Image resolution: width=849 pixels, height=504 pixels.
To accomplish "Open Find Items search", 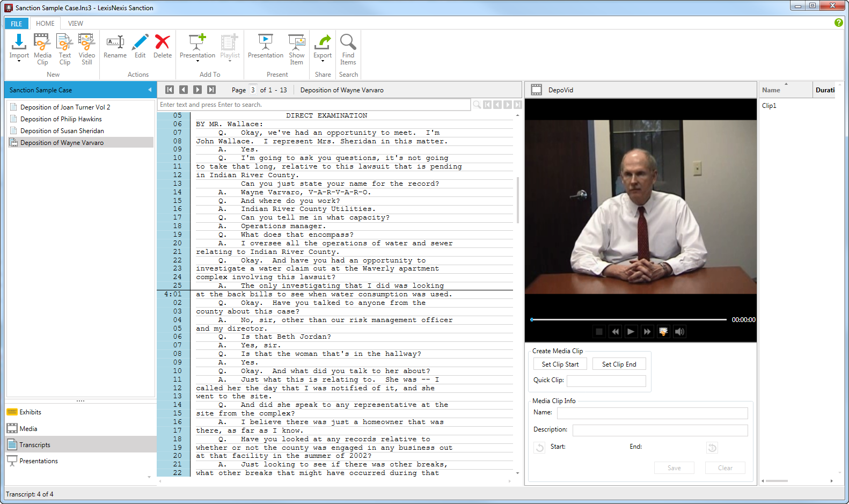I will coord(348,49).
